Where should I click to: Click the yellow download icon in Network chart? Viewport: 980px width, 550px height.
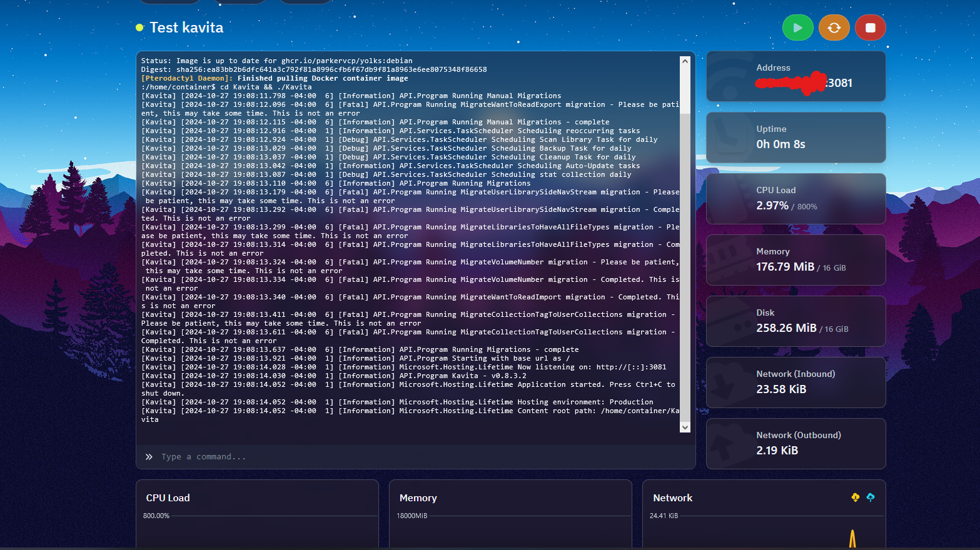(856, 497)
